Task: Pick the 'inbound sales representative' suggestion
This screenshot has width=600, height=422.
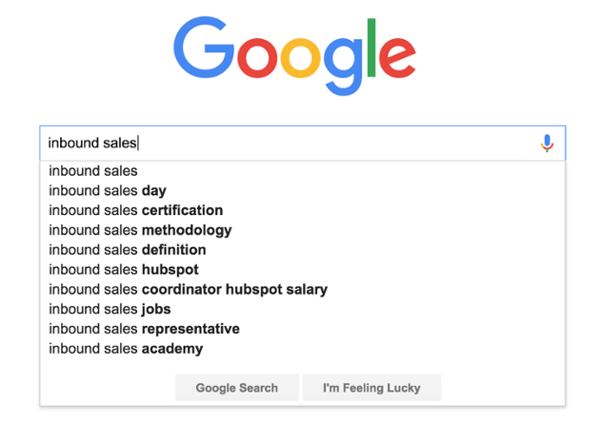Action: pos(144,329)
